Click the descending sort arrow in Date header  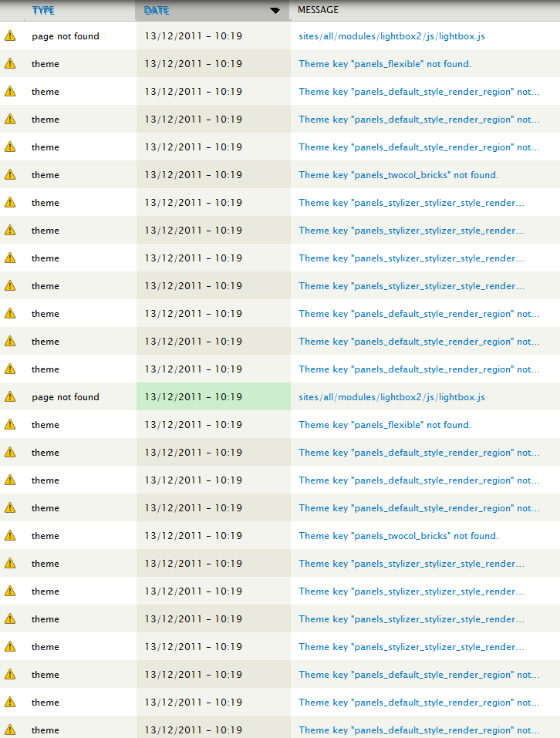[275, 11]
